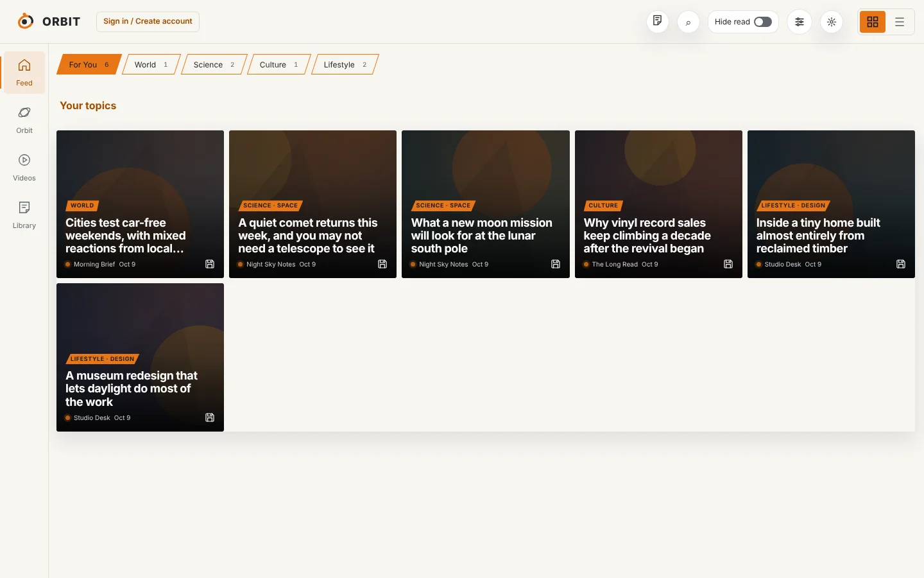Image resolution: width=924 pixels, height=578 pixels.
Task: Click the CULTURE category tag
Action: pyautogui.click(x=603, y=206)
